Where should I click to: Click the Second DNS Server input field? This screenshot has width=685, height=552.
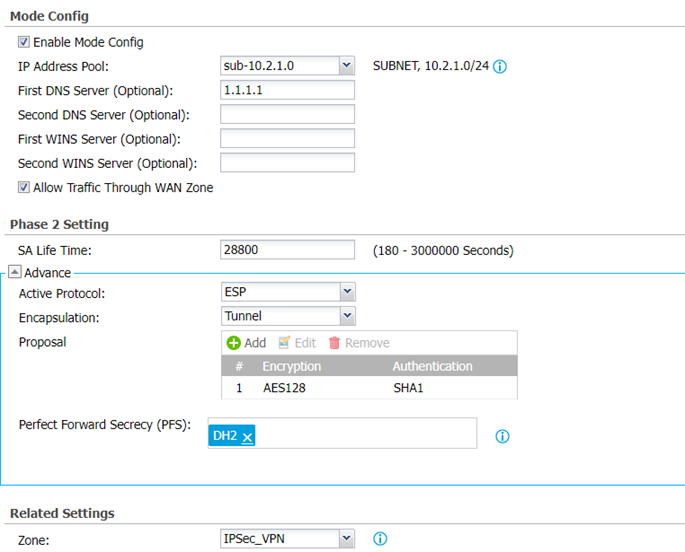287,114
